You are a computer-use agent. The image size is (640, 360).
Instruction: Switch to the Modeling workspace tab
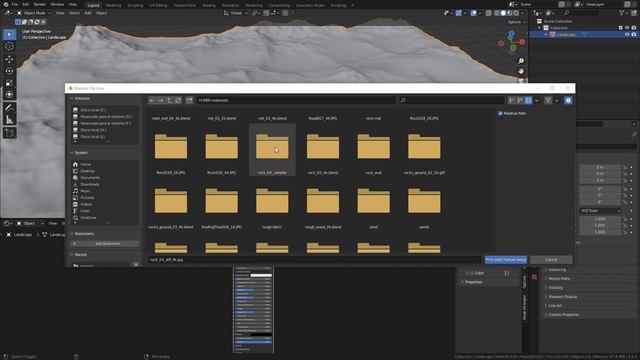pos(113,5)
